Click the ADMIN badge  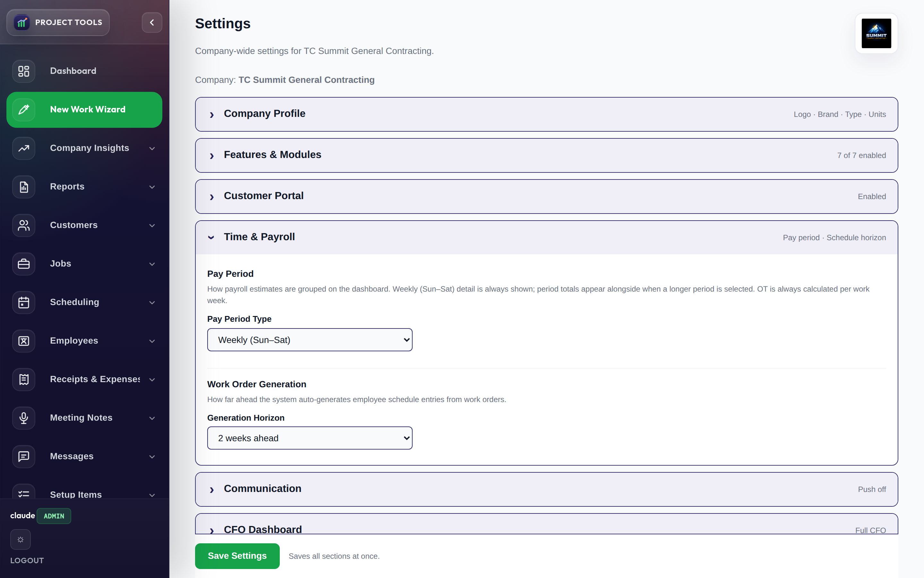point(54,516)
